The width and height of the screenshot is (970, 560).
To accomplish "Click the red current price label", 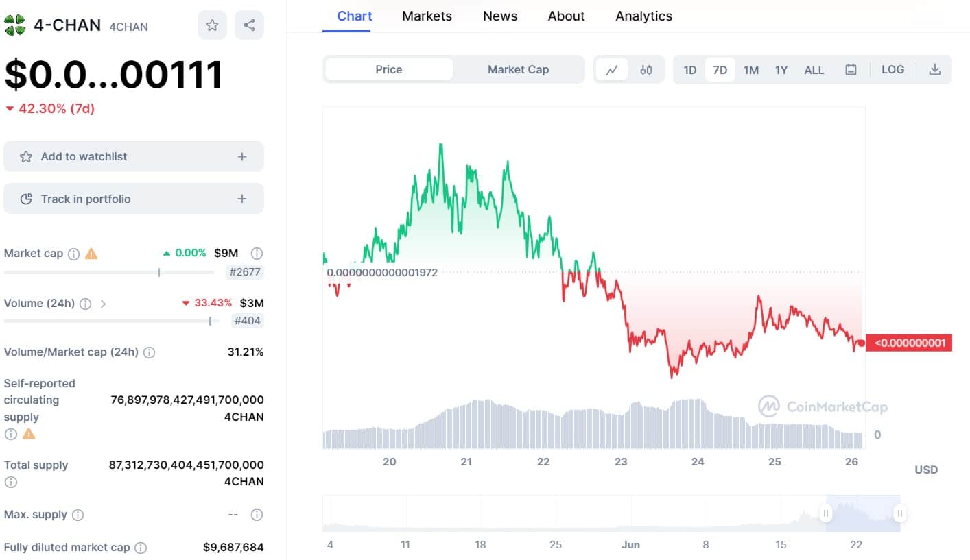I will tap(909, 343).
